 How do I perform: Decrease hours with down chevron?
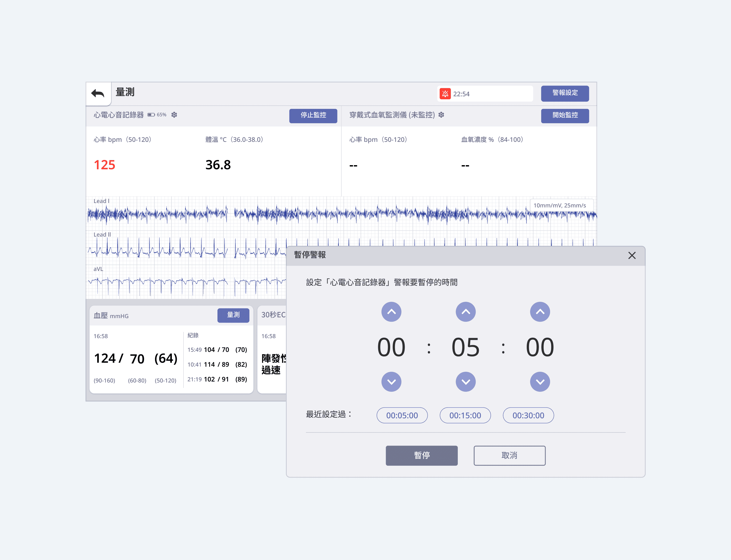[x=391, y=382]
